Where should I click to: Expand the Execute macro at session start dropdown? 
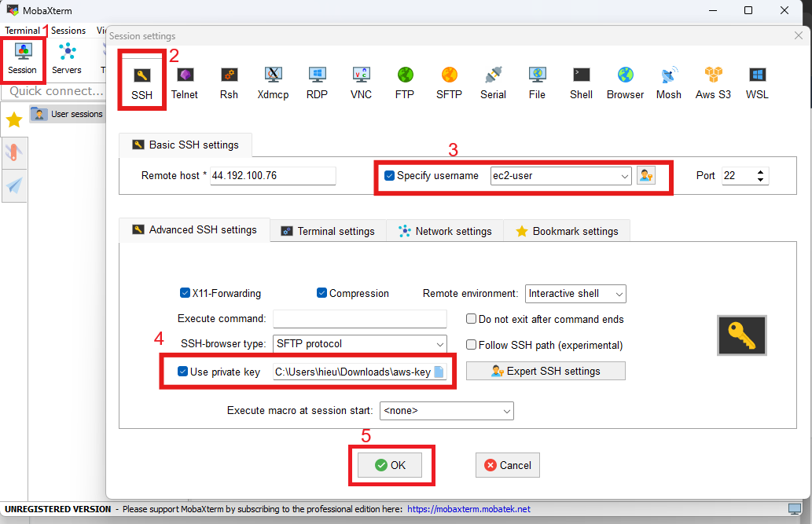click(446, 411)
